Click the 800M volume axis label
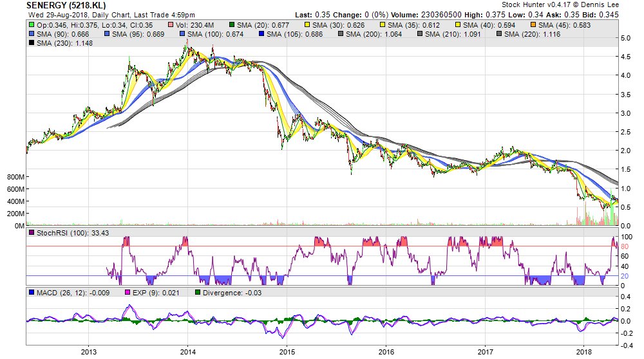This screenshot has width=644, height=359. click(15, 177)
